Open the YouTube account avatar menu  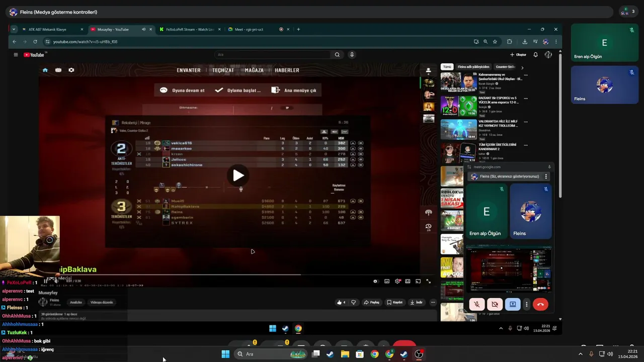pos(548,55)
